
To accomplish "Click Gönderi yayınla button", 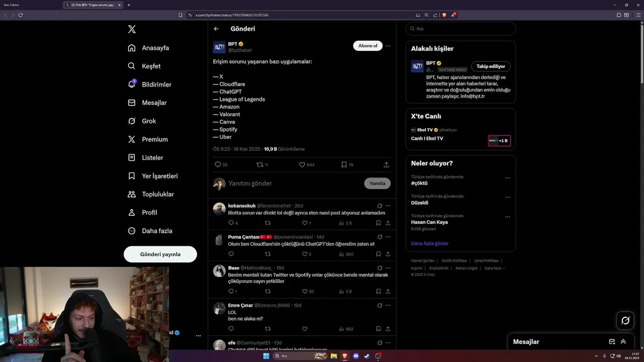I will pos(160,254).
